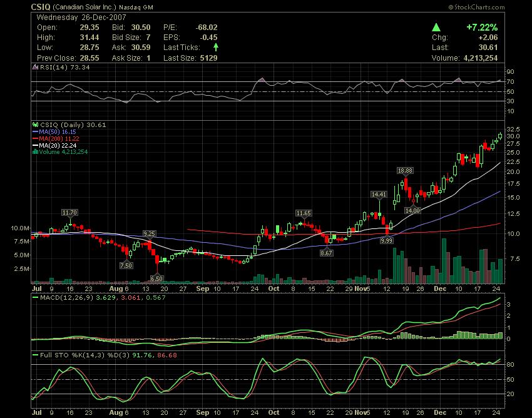The height and width of the screenshot is (418, 532).
Task: Click the latest candlestick at the chart's right edge
Action: pos(500,136)
